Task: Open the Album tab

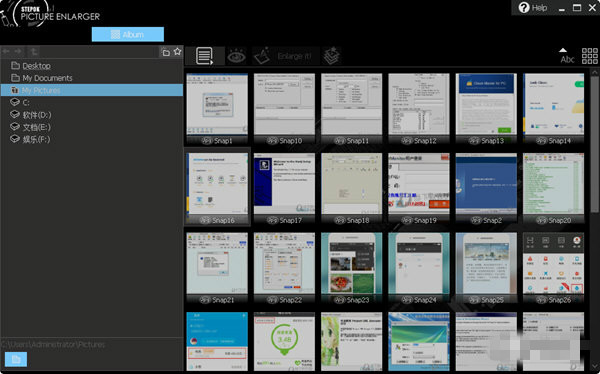Action: (x=128, y=34)
